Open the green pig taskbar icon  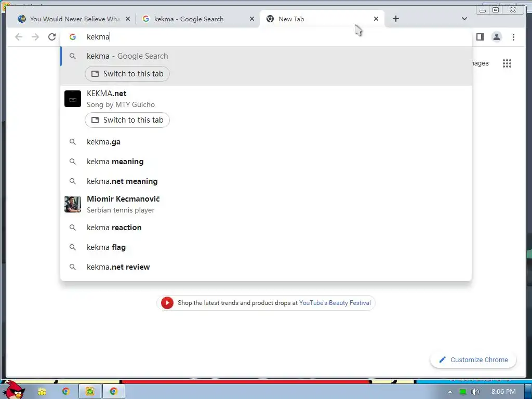(x=90, y=392)
